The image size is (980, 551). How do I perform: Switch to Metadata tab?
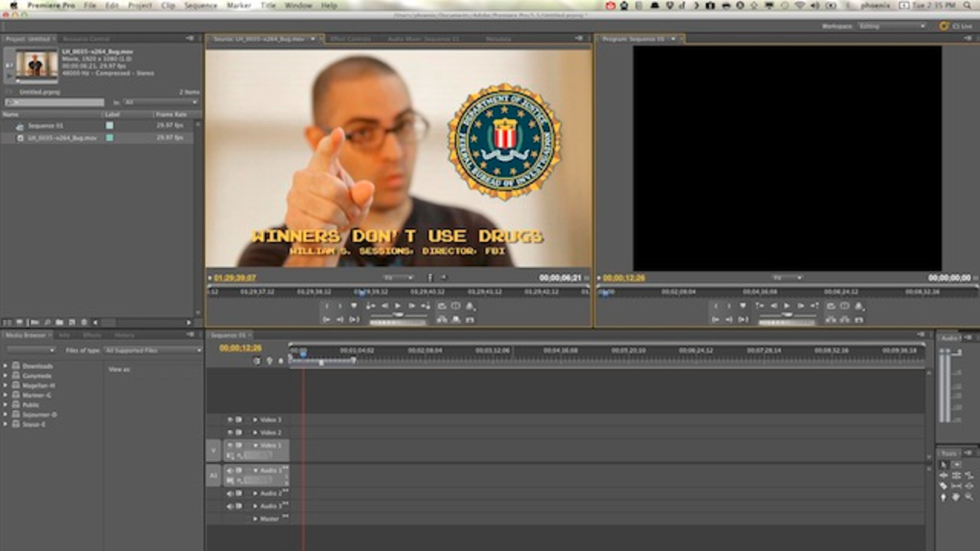(x=498, y=39)
